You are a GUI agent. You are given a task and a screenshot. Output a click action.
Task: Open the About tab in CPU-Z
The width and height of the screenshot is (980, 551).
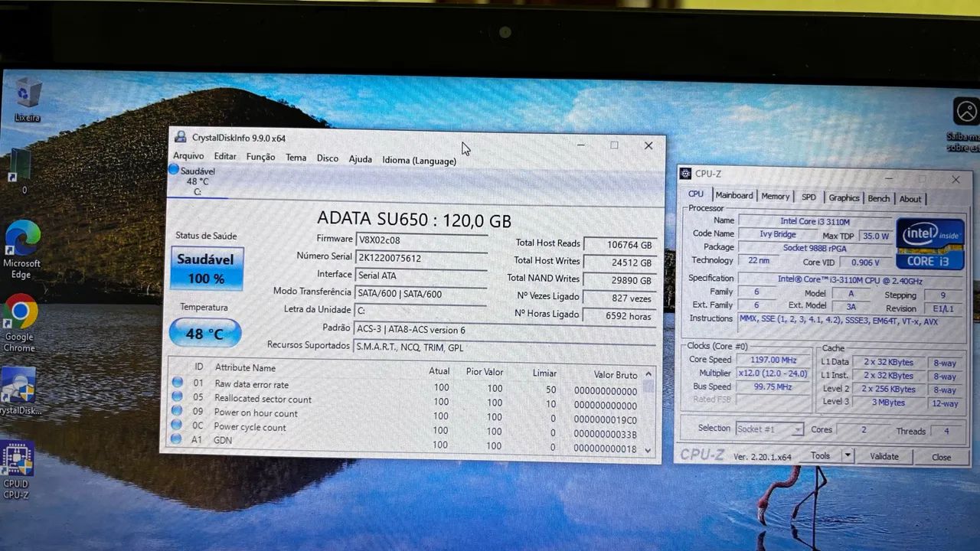tap(910, 199)
